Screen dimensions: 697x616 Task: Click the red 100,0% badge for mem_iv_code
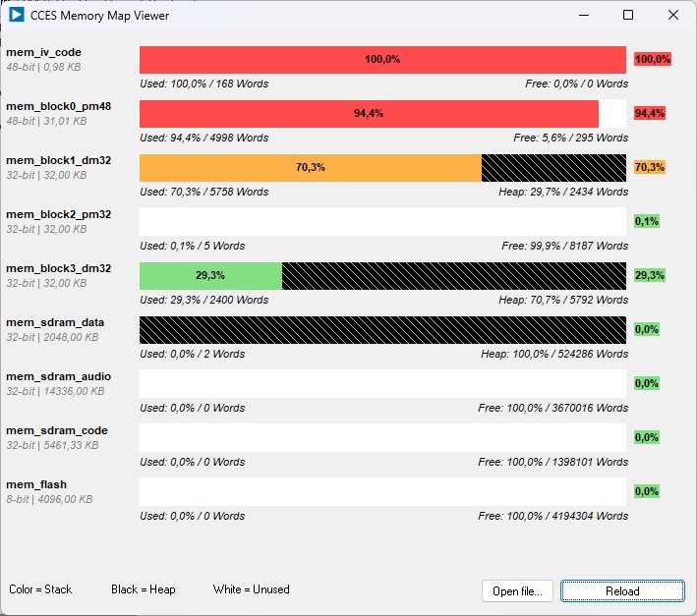tap(653, 59)
